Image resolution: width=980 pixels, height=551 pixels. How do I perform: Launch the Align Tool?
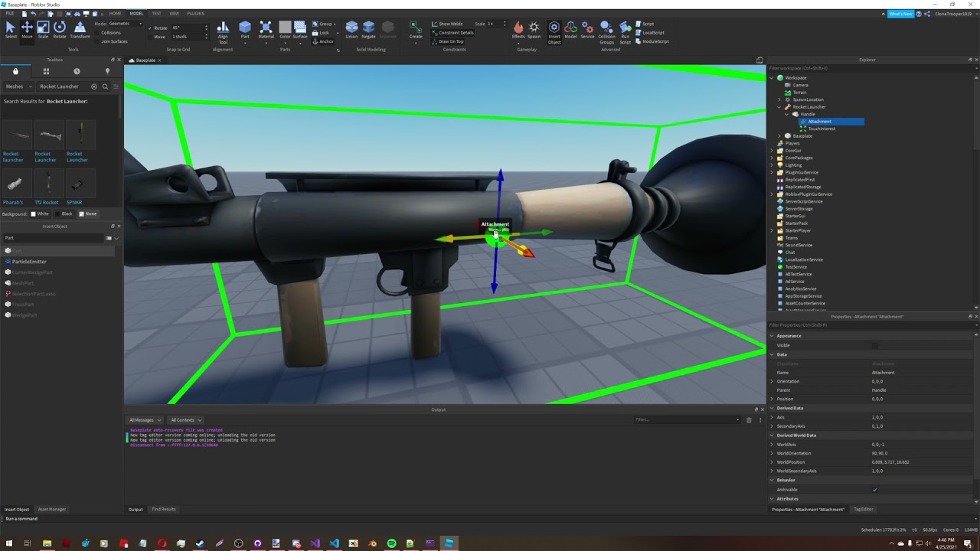coord(223,33)
